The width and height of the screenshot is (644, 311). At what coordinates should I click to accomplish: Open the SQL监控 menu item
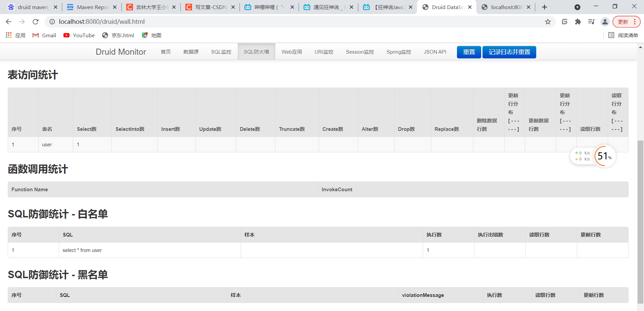click(x=221, y=52)
